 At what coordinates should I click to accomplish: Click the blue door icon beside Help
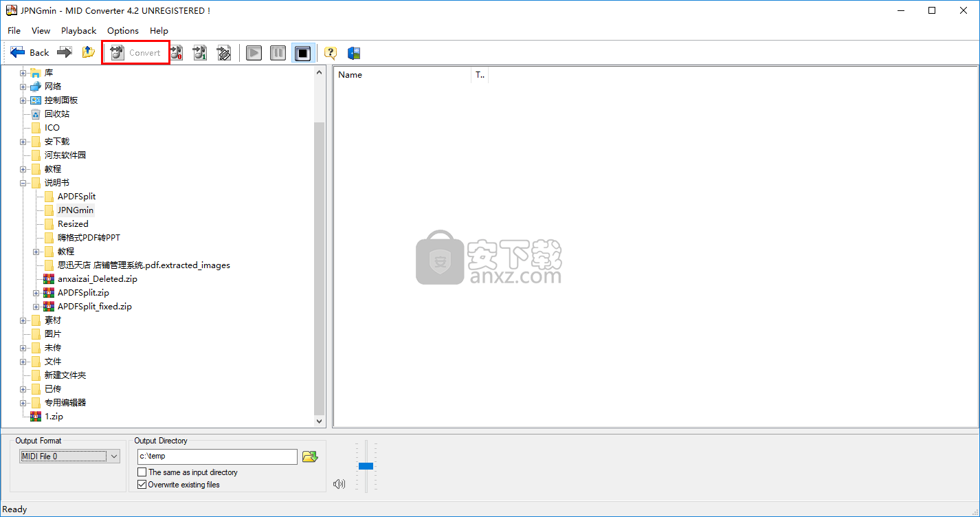point(354,53)
